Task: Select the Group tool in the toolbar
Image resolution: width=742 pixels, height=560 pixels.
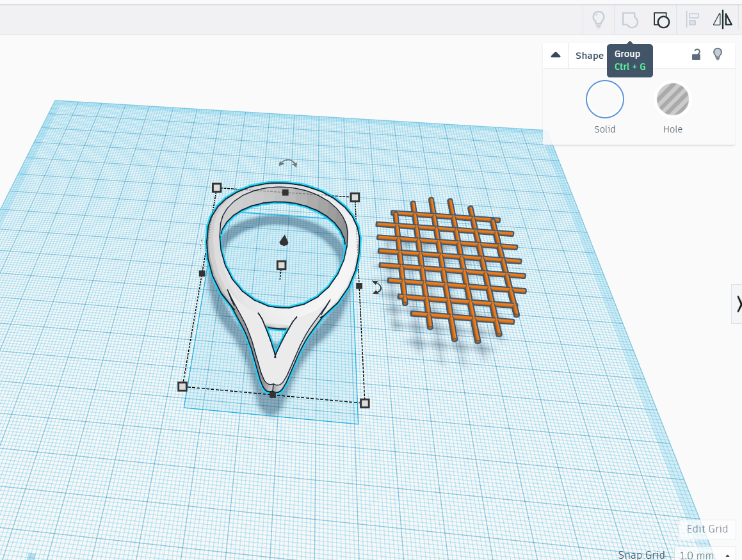Action: [629, 19]
